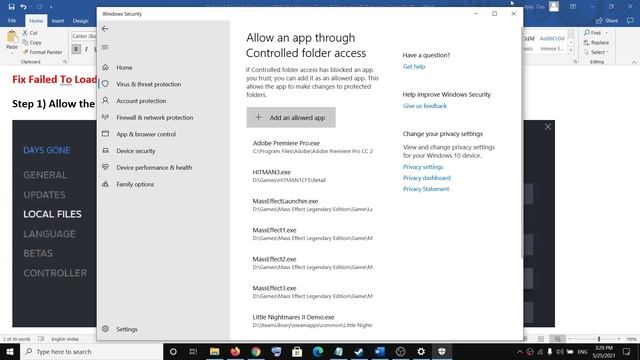Click the Family options people icon
640x360 pixels.
click(x=105, y=184)
